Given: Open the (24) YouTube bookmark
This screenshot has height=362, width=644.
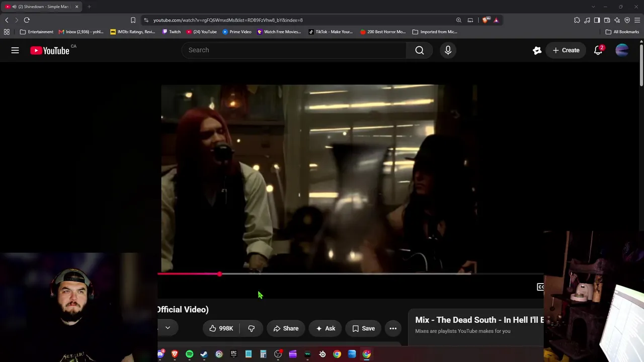Looking at the screenshot, I should [x=201, y=32].
